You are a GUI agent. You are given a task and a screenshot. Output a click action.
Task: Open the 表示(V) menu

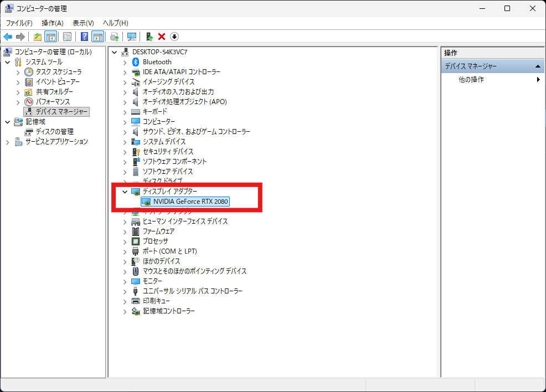coord(83,23)
